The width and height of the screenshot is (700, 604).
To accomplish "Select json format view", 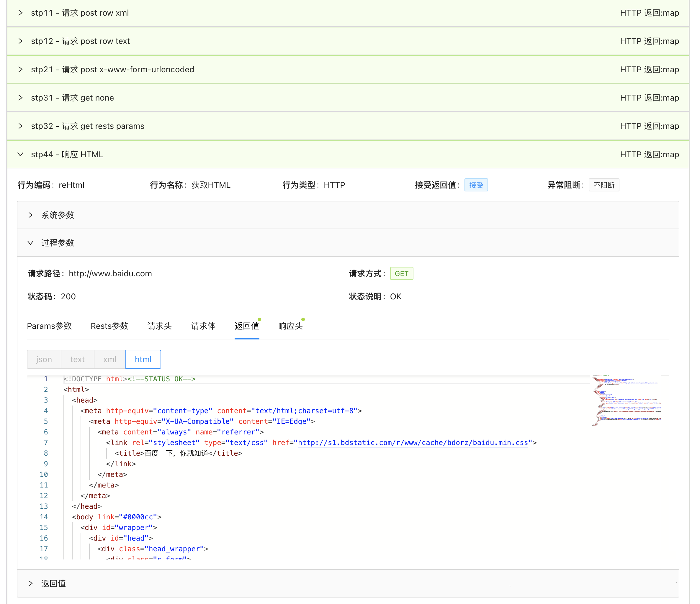I will pos(44,359).
